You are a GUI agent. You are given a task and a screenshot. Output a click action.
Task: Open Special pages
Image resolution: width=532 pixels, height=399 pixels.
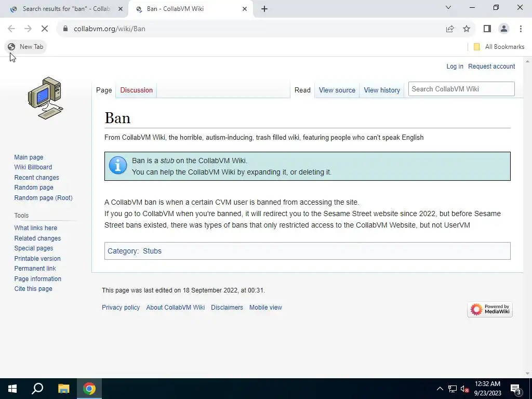(x=34, y=248)
